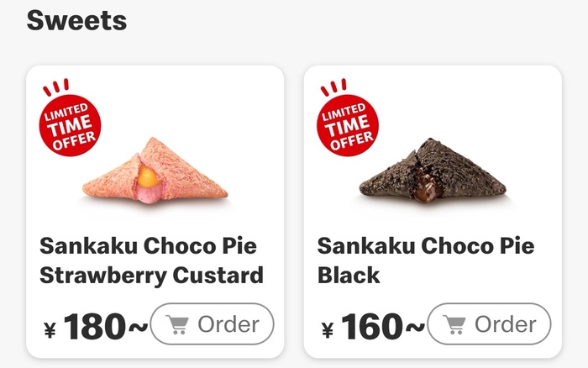The image size is (588, 368).
Task: Click the Sweets section heading
Action: pos(76,19)
